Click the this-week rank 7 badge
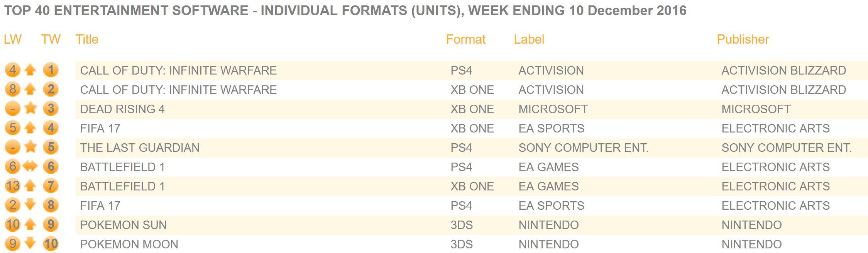868x253 pixels. click(x=51, y=186)
